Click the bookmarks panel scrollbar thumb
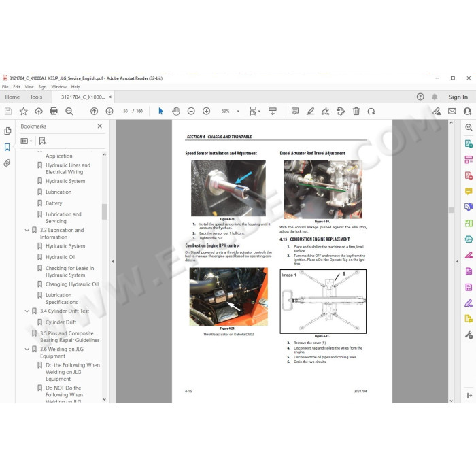The width and height of the screenshot is (476, 476). click(105, 211)
